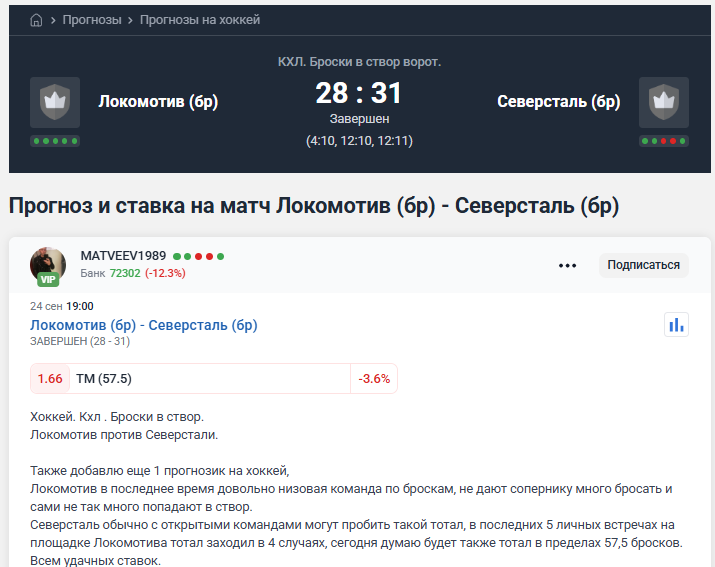Click the Подписаться button
This screenshot has height=567, width=715.
pyautogui.click(x=643, y=265)
